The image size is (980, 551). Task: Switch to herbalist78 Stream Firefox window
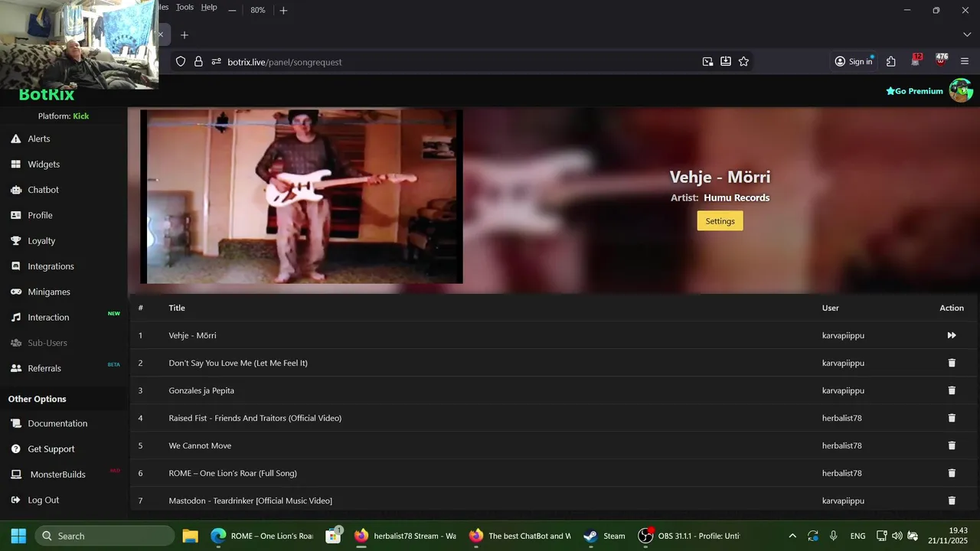[x=406, y=536]
